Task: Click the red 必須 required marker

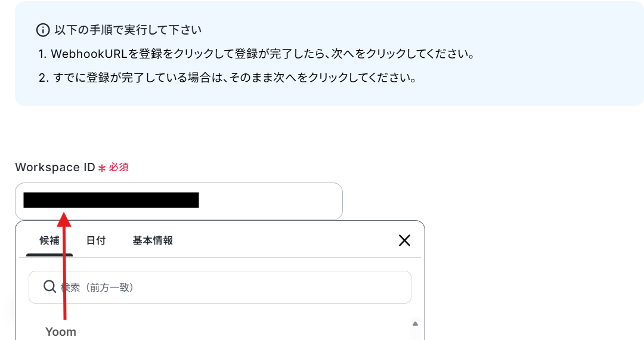Action: coord(119,167)
